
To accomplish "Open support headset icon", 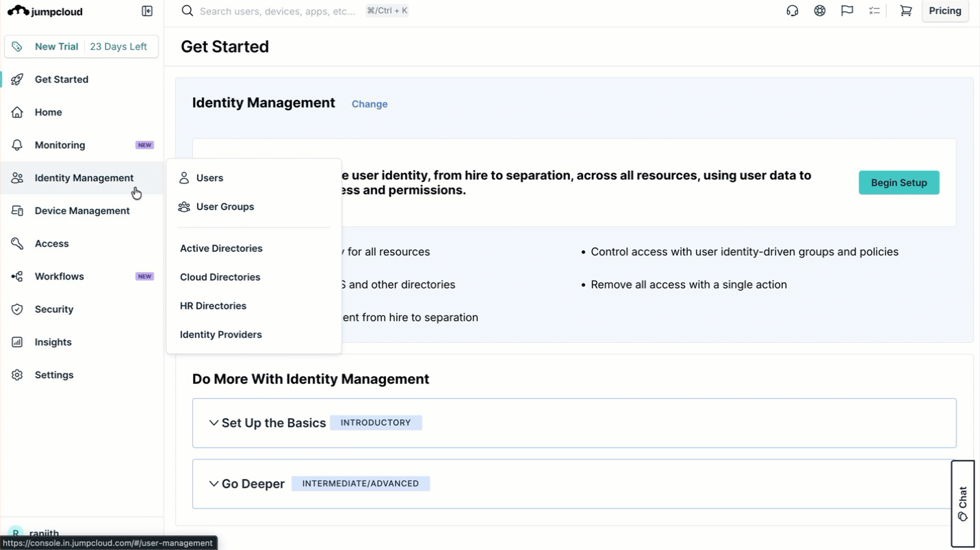I will (x=792, y=11).
